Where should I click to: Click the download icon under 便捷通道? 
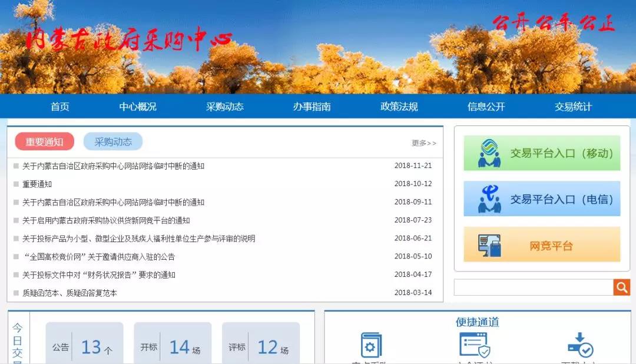tap(581, 345)
